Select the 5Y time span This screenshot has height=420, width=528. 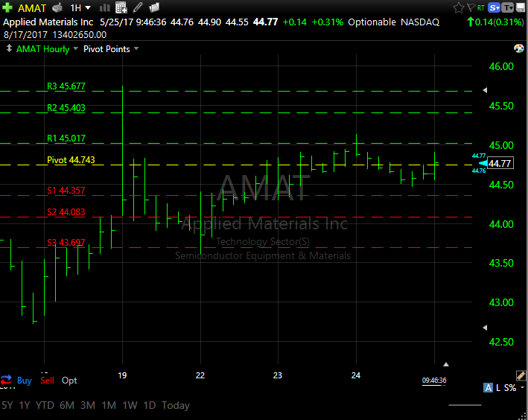coord(7,405)
